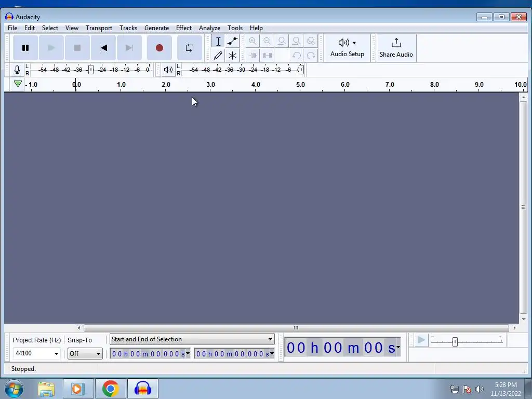
Task: Skip to Start button
Action: [x=103, y=48]
